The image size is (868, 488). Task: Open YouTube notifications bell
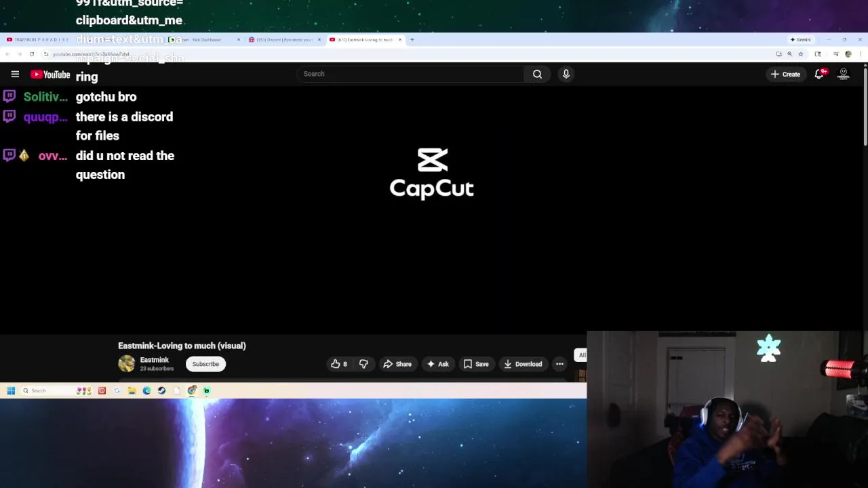coord(819,74)
